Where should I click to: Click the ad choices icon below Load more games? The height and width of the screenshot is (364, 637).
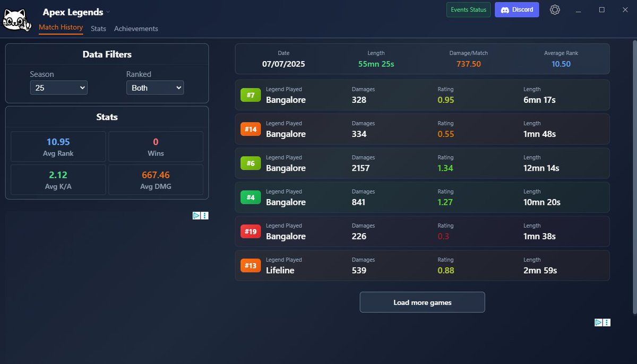pos(598,322)
